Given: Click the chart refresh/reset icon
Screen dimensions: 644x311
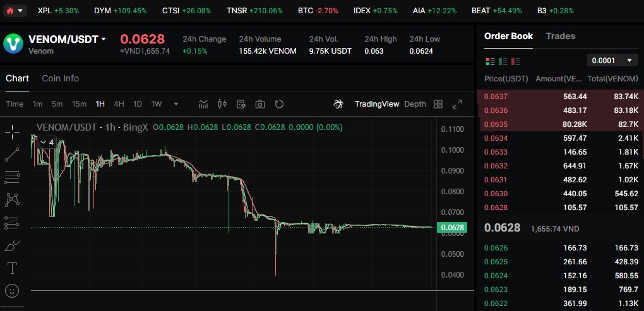Looking at the screenshot, I should pos(279,104).
